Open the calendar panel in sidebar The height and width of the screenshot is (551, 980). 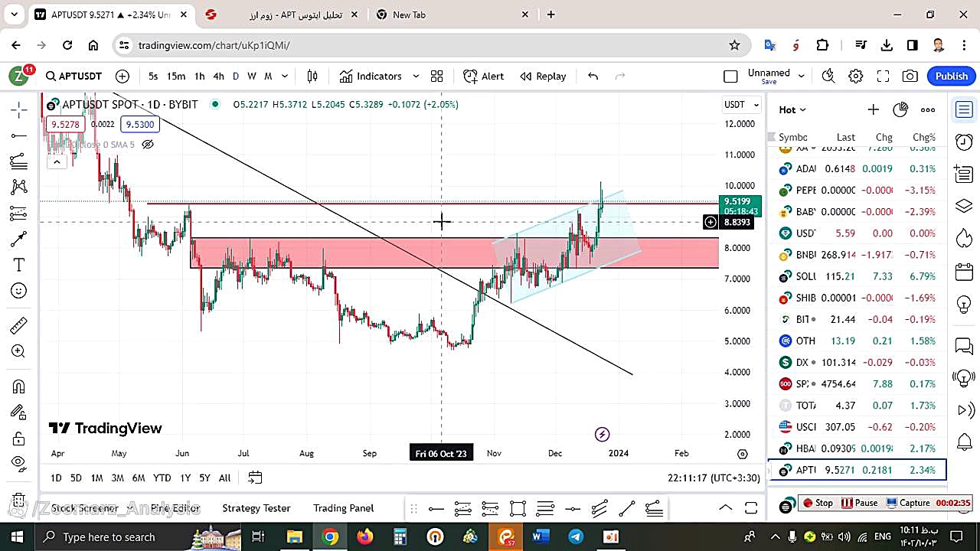pos(964,272)
